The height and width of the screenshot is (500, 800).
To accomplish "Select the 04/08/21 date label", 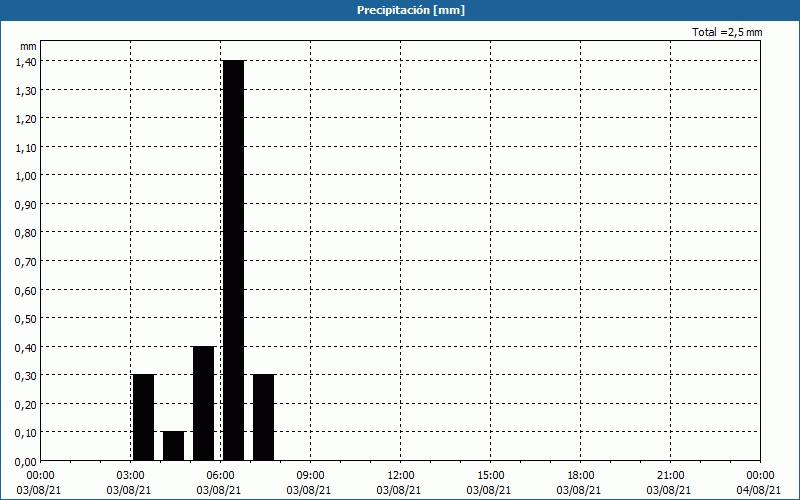I will coord(759,490).
